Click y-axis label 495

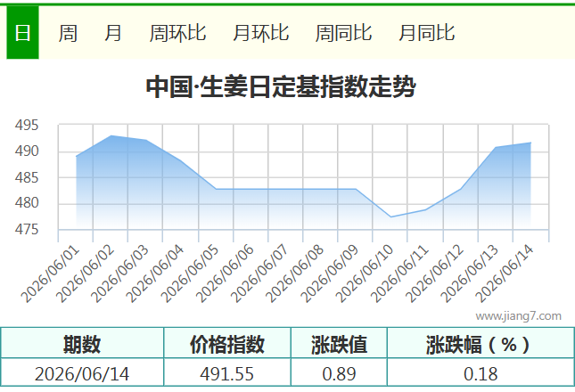[x=27, y=126]
